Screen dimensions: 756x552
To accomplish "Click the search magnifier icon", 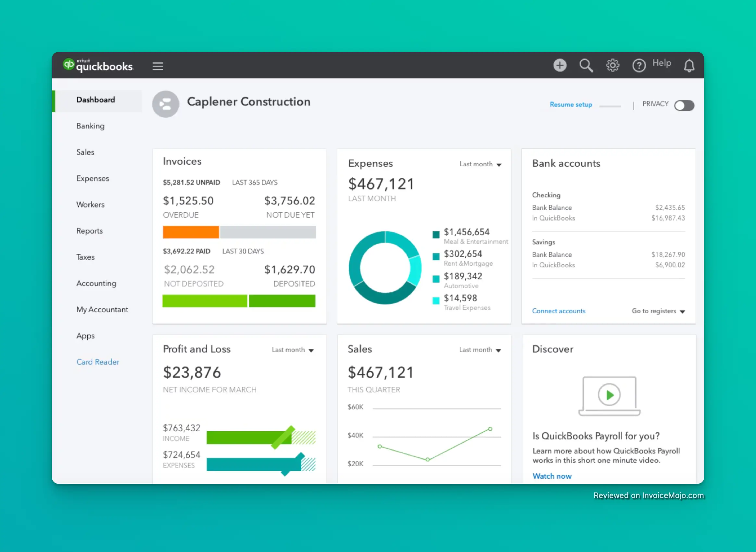I will (x=586, y=65).
